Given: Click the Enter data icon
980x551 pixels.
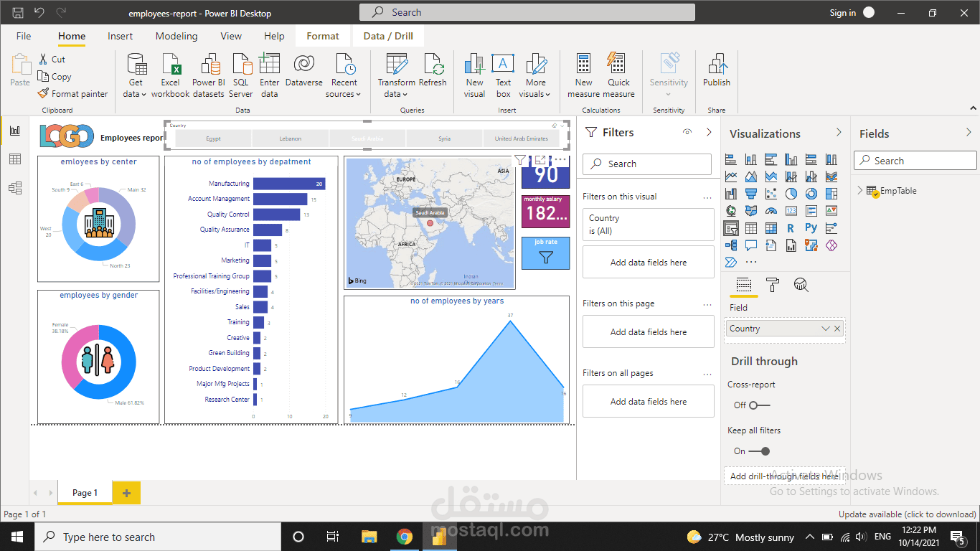Looking at the screenshot, I should pyautogui.click(x=270, y=75).
